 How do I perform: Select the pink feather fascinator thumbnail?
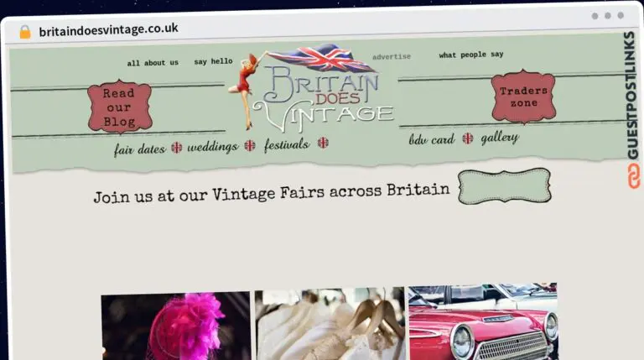click(176, 326)
